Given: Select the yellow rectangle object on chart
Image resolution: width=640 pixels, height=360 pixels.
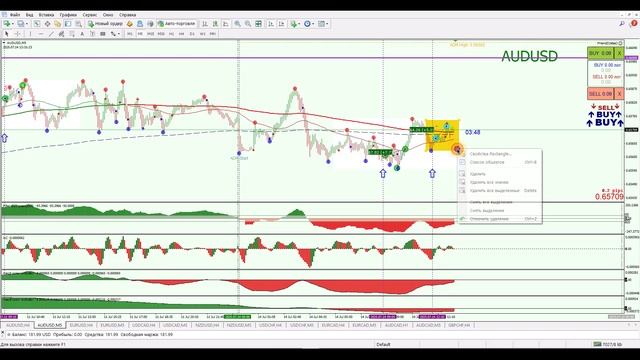Looking at the screenshot, I should click(442, 135).
